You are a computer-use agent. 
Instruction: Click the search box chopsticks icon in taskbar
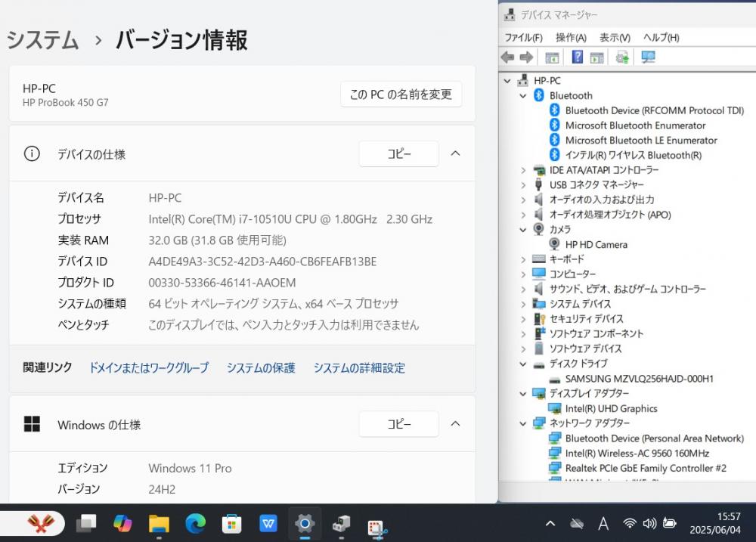[41, 523]
